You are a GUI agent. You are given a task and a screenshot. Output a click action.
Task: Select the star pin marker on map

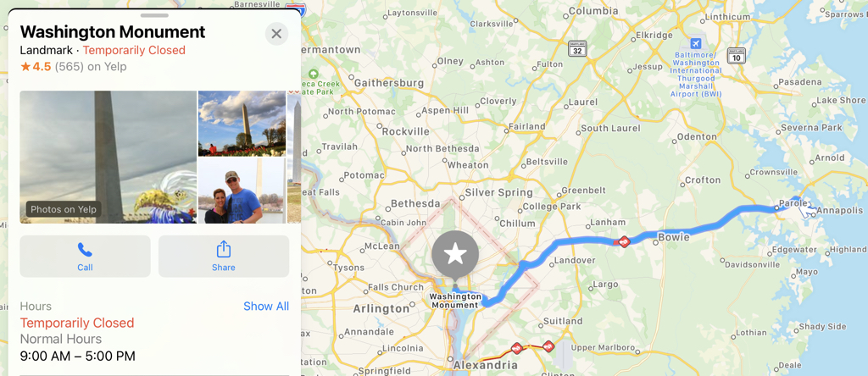click(x=455, y=256)
